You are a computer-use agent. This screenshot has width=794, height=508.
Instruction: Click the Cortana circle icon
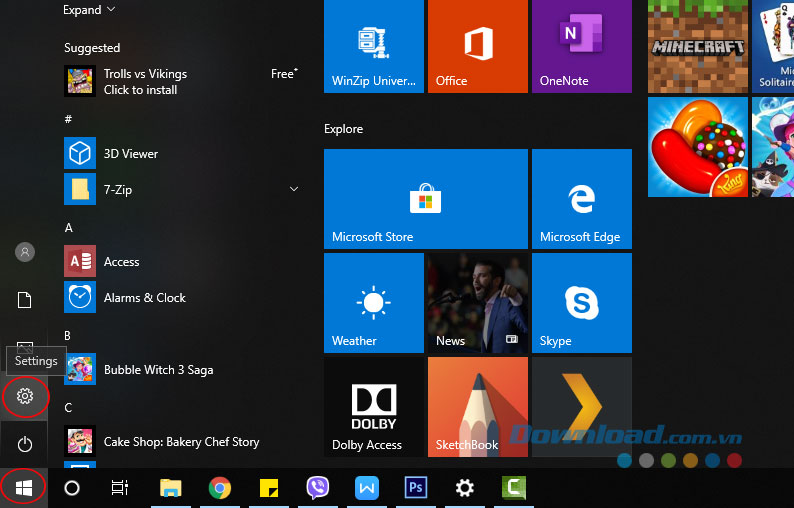72,488
